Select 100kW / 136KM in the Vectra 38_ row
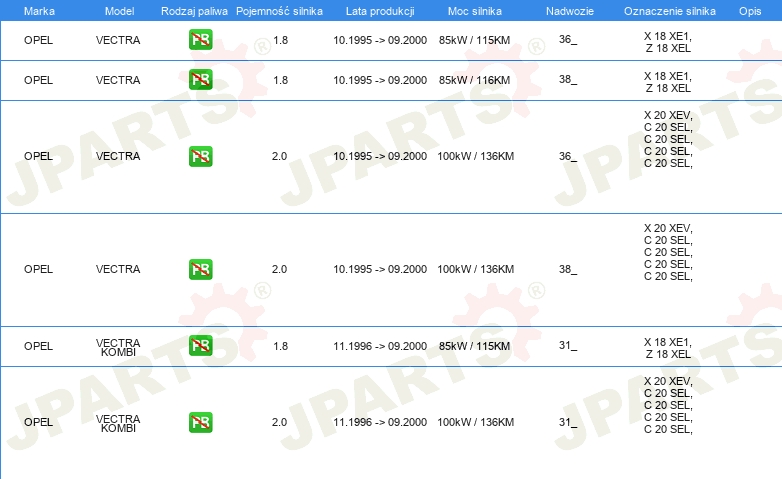The height and width of the screenshot is (479, 782). [x=475, y=269]
